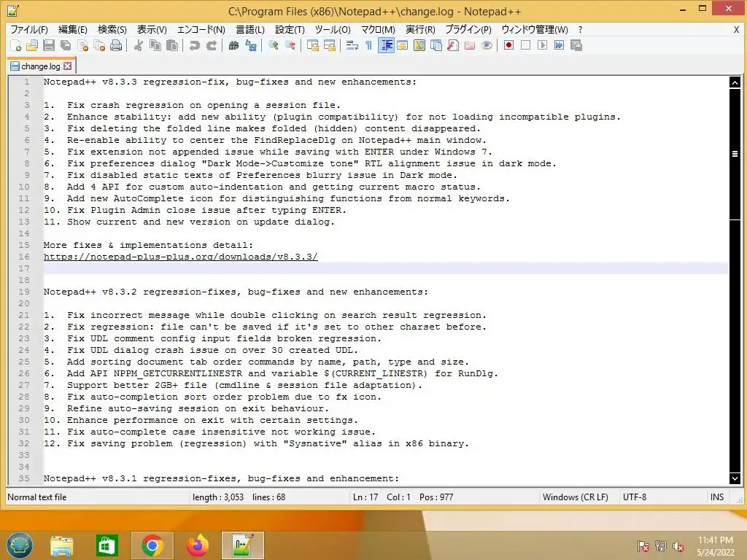Open the Replace dialog icon

[x=251, y=45]
